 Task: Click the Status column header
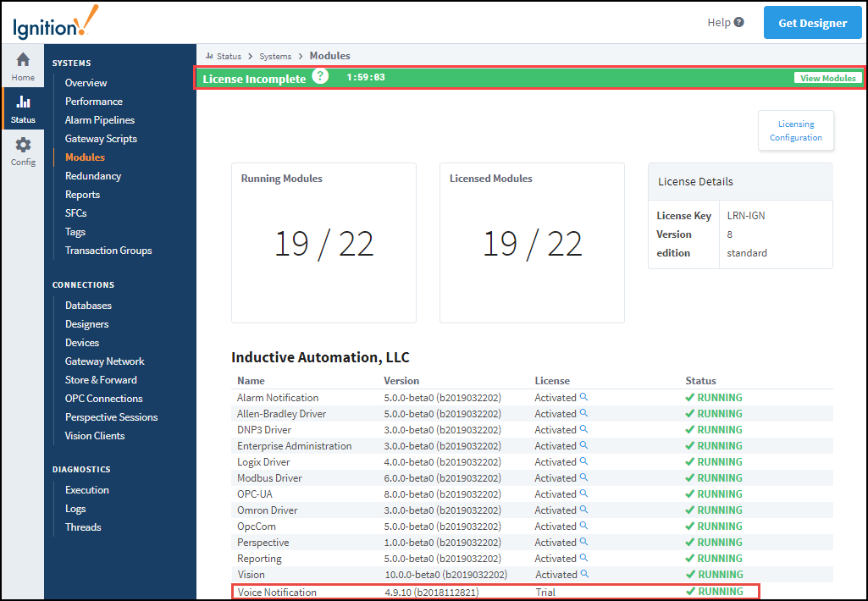[x=701, y=381]
